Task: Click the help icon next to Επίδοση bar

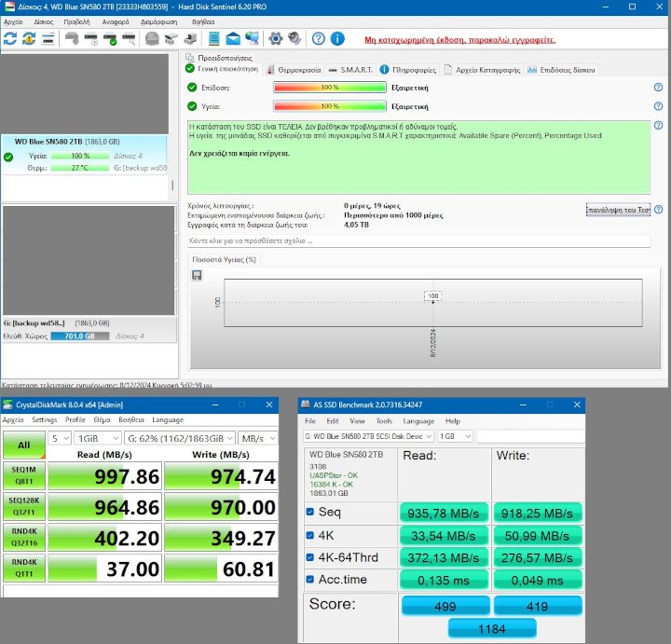Action: point(657,87)
